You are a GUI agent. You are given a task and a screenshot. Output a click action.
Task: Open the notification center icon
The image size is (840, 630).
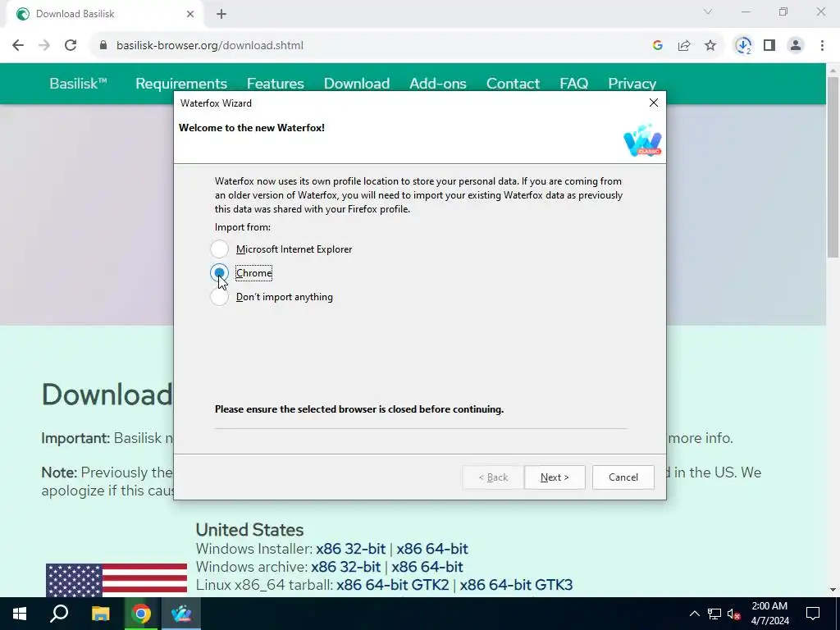813,614
